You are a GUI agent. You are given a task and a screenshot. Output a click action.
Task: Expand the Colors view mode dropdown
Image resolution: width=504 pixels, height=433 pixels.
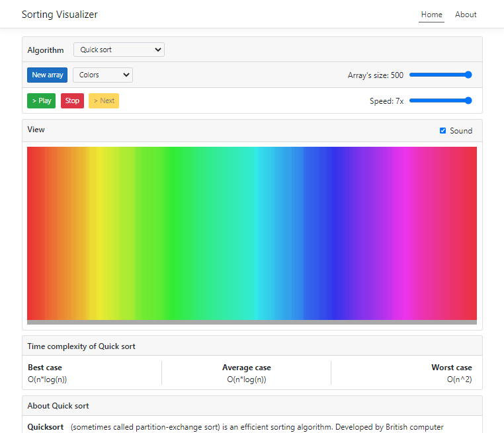pyautogui.click(x=103, y=75)
